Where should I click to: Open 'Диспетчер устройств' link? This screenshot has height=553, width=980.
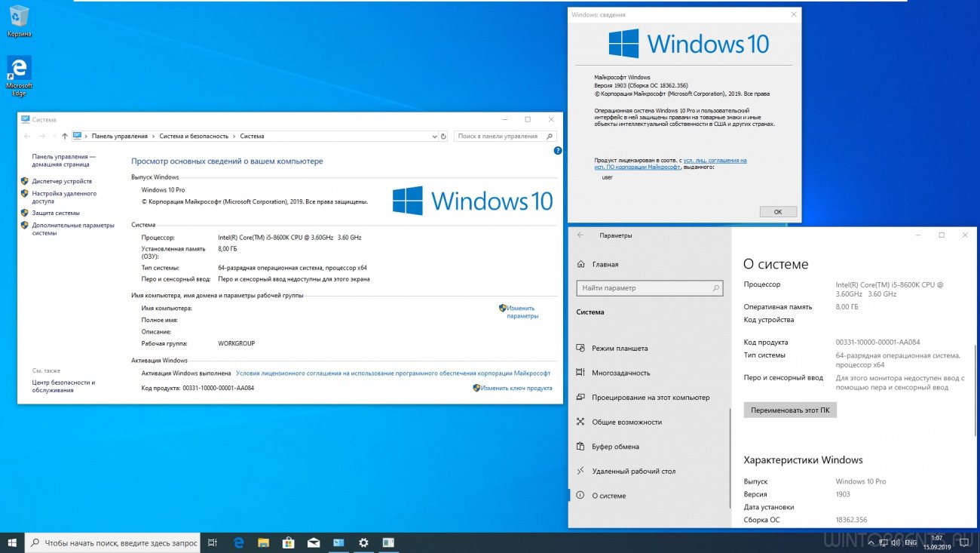(62, 181)
